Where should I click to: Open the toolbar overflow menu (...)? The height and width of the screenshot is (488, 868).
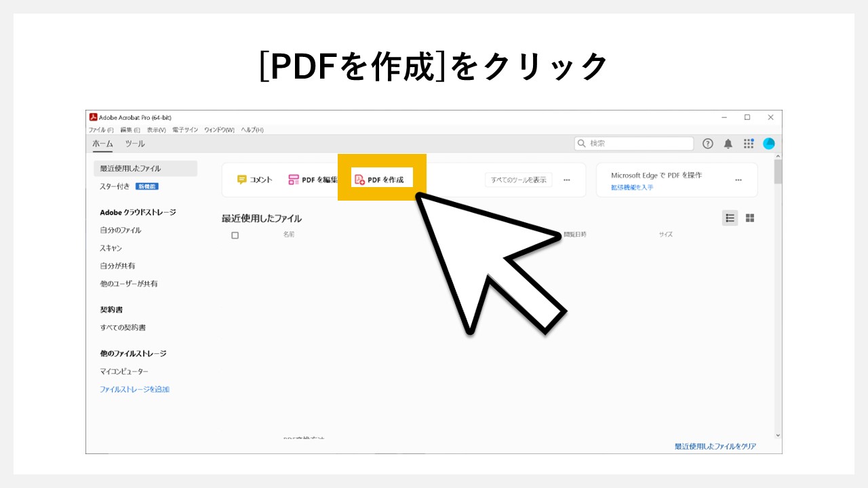(567, 180)
